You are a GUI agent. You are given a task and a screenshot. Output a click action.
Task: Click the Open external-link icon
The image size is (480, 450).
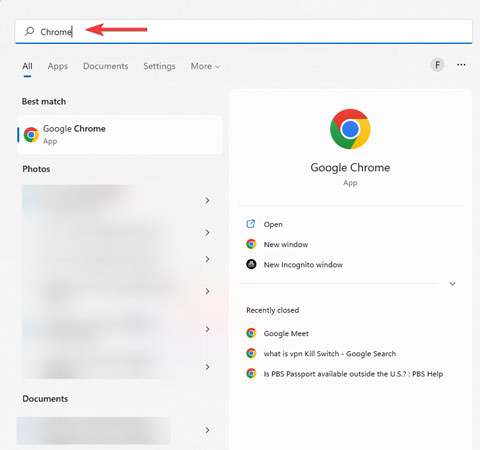251,224
